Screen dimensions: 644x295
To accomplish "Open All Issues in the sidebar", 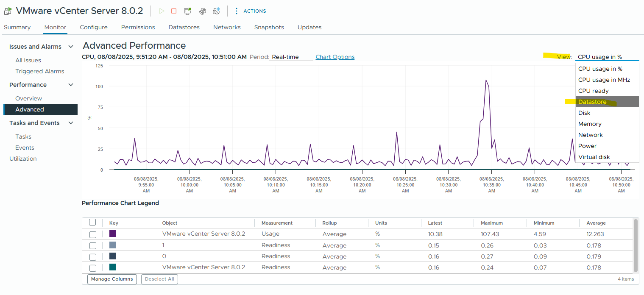I will coord(28,60).
